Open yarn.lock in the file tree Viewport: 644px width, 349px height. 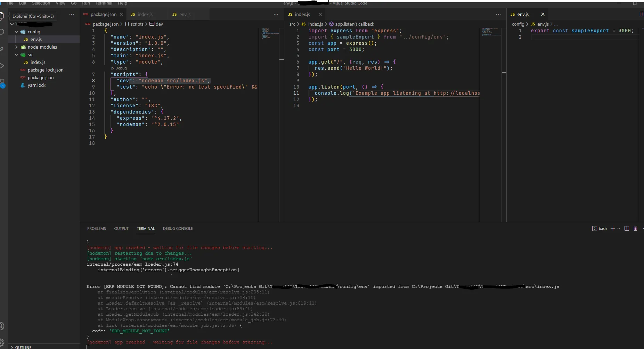[36, 85]
